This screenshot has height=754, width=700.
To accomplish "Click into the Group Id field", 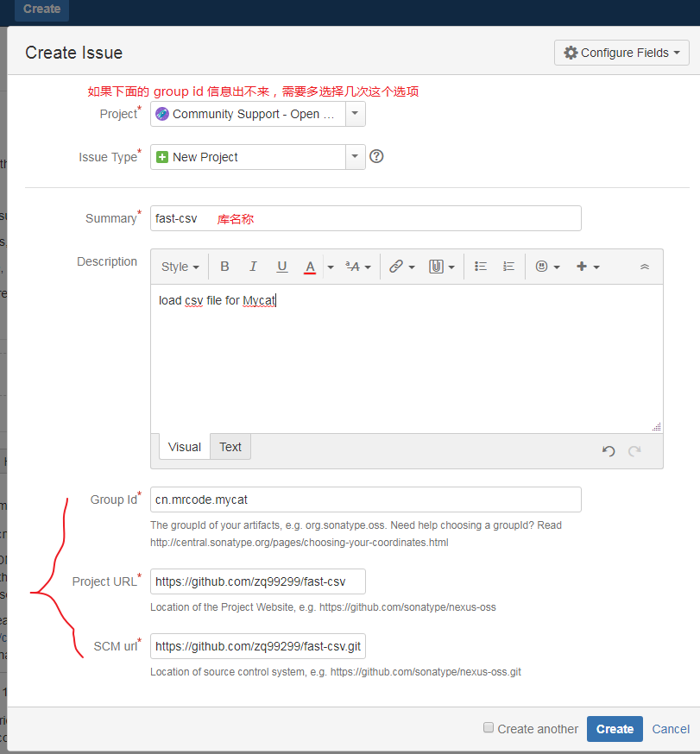I will 365,500.
